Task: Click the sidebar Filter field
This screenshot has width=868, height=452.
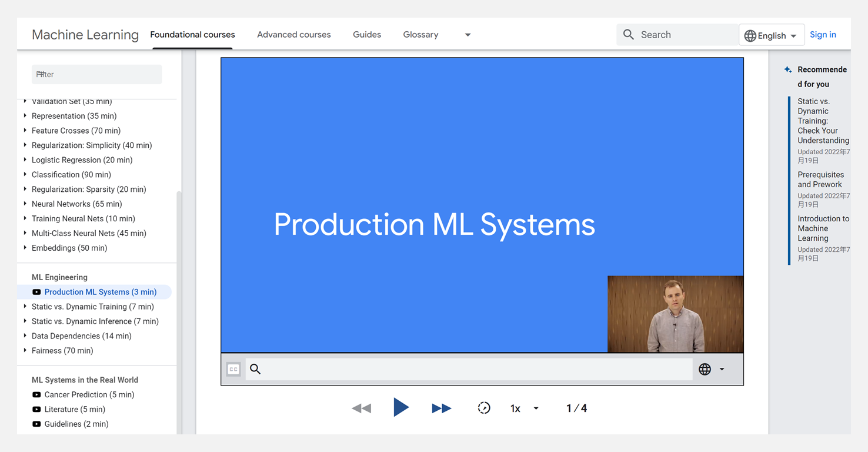Action: point(96,74)
